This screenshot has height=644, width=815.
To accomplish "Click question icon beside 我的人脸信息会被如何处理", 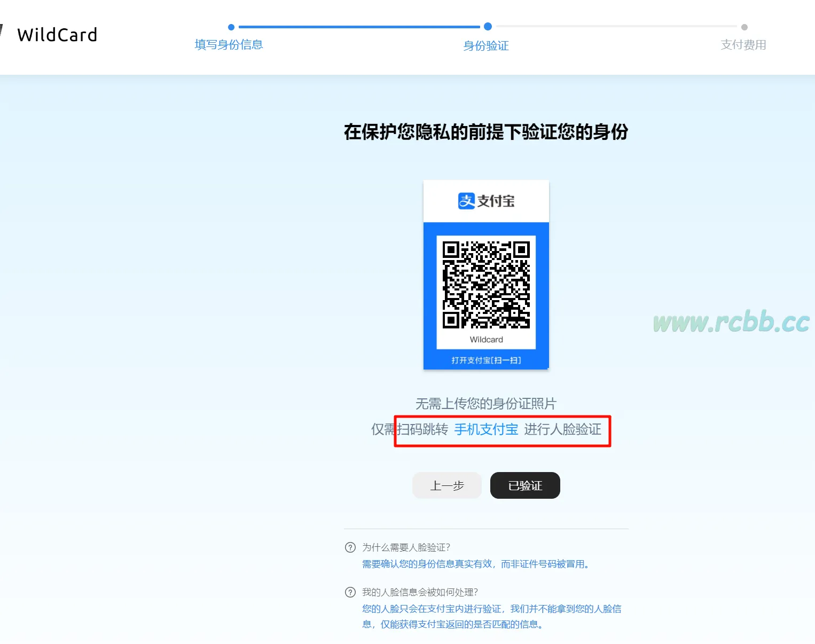I will (x=350, y=592).
